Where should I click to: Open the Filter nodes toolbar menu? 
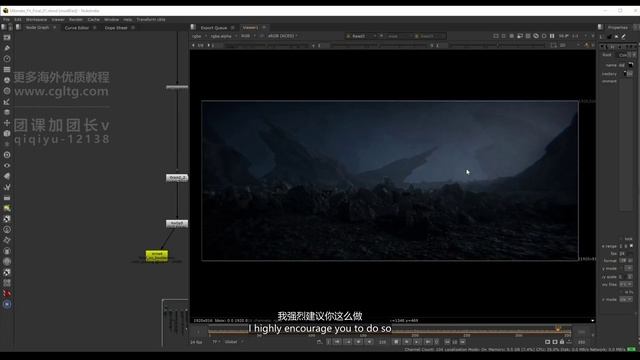click(x=7, y=91)
